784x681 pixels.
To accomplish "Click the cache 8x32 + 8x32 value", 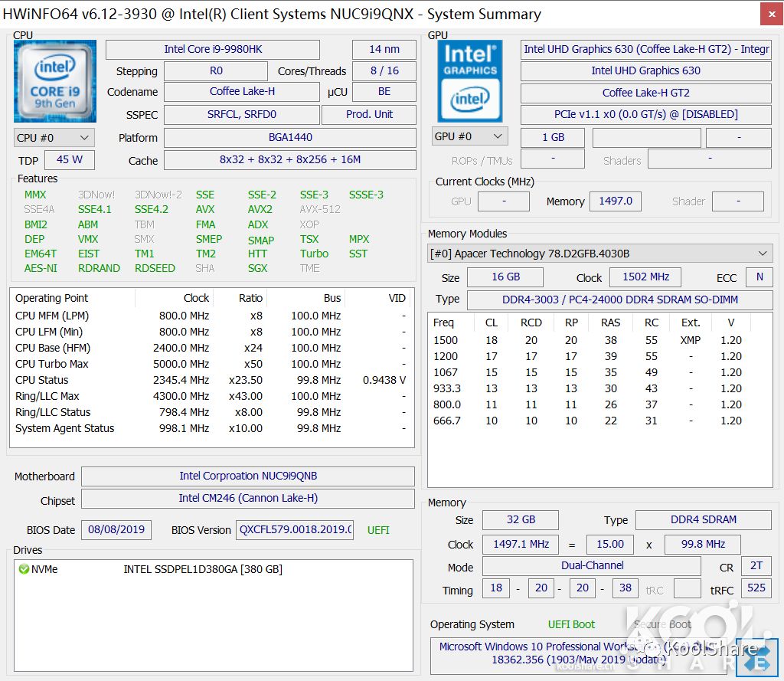I will 290,160.
